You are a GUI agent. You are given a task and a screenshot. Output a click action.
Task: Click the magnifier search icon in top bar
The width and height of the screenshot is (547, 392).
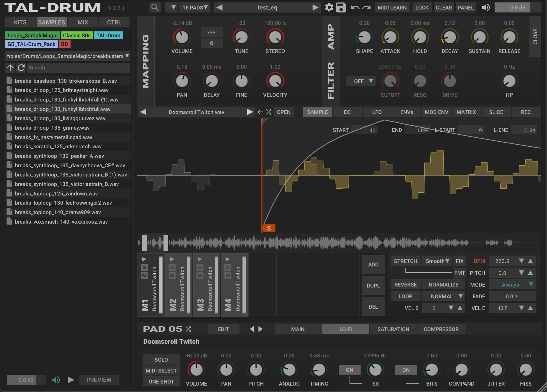[155, 8]
